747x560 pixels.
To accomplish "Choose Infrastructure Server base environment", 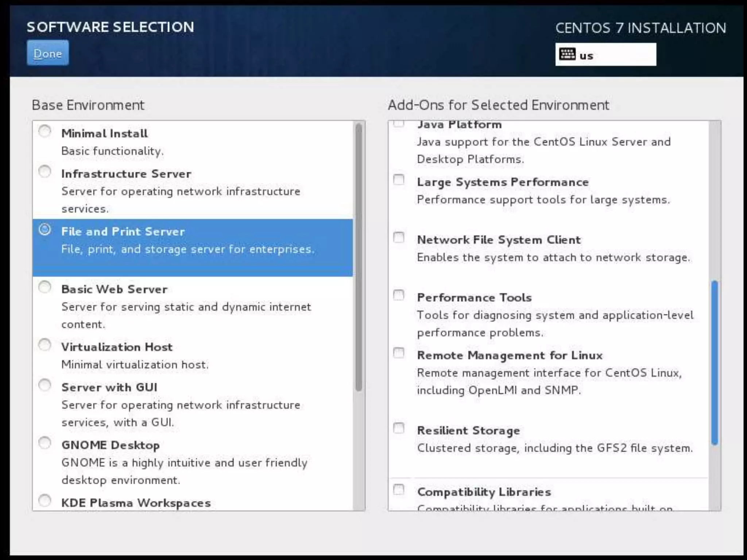I will pos(45,171).
